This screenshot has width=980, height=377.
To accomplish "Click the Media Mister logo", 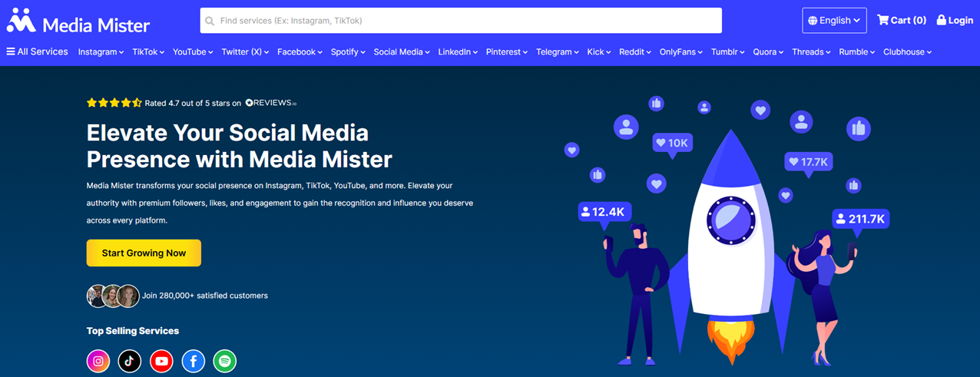I will pos(78,21).
